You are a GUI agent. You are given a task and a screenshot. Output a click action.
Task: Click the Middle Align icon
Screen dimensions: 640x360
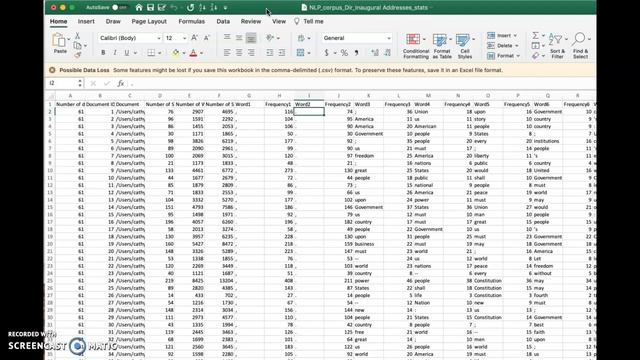click(x=239, y=38)
